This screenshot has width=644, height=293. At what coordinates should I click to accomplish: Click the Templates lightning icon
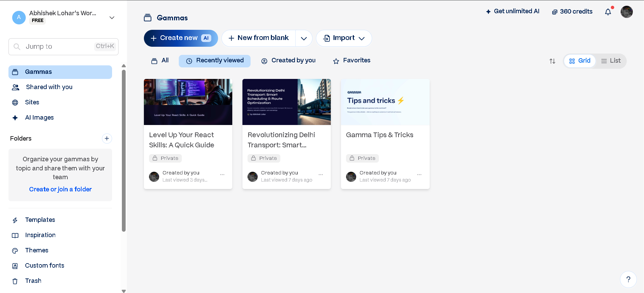[x=15, y=220]
